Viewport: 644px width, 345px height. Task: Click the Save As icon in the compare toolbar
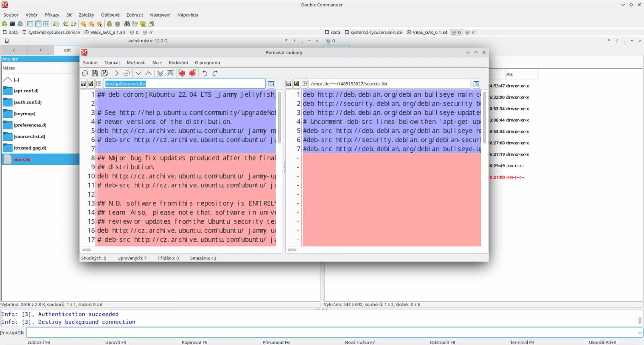(x=105, y=73)
